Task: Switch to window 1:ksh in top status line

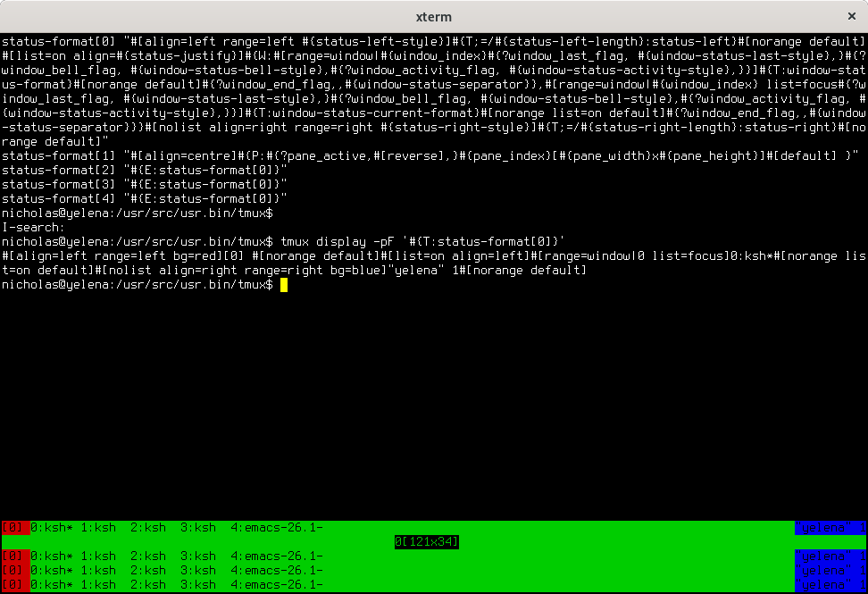Action: pos(98,528)
